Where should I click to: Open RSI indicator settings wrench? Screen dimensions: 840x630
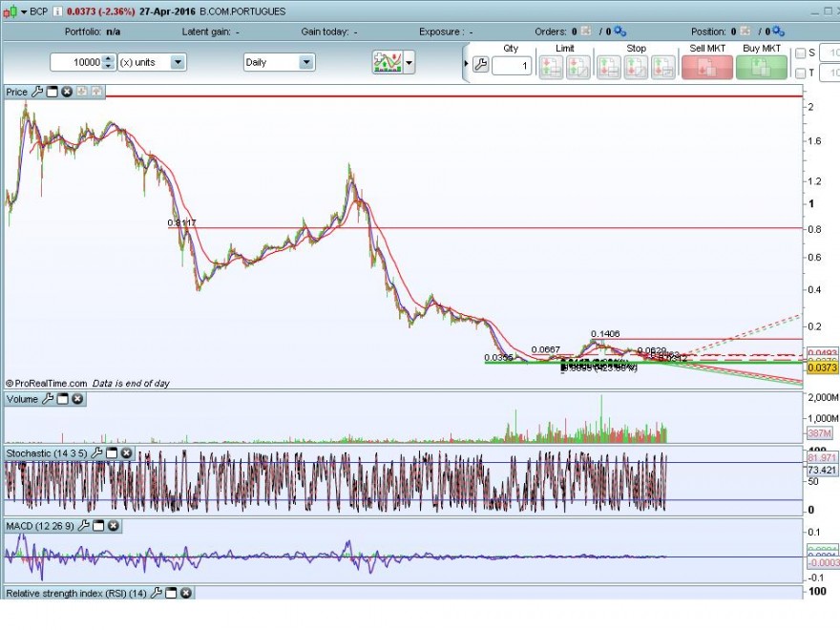[156, 593]
